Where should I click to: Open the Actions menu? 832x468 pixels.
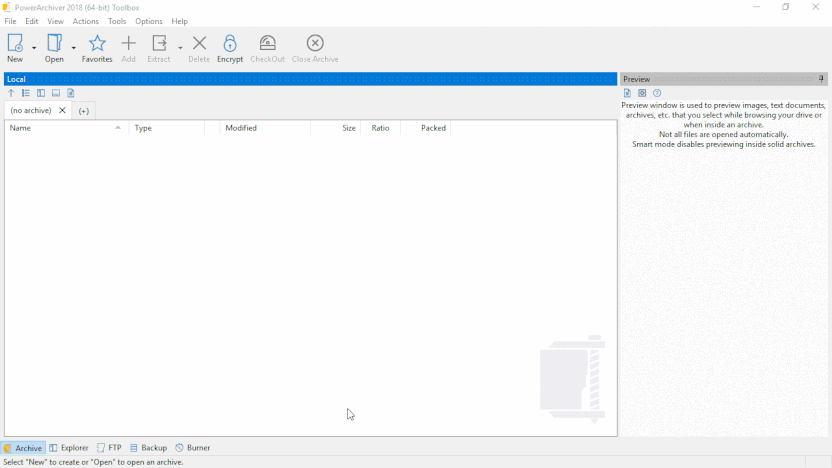85,21
